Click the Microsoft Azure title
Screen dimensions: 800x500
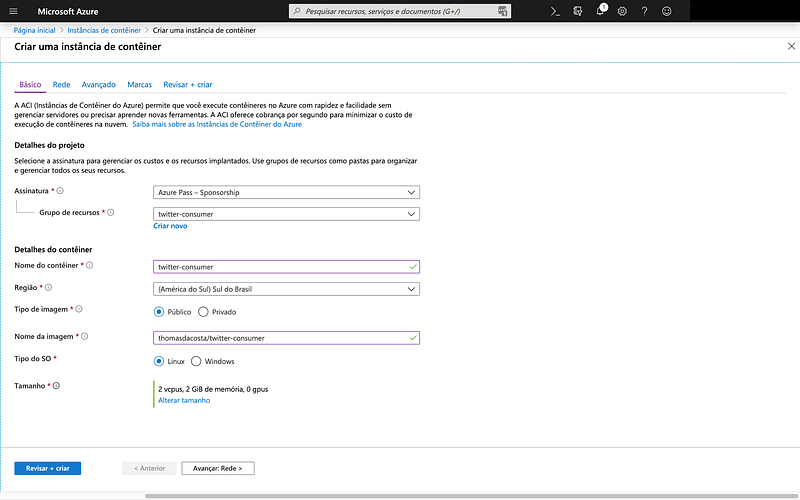68,11
